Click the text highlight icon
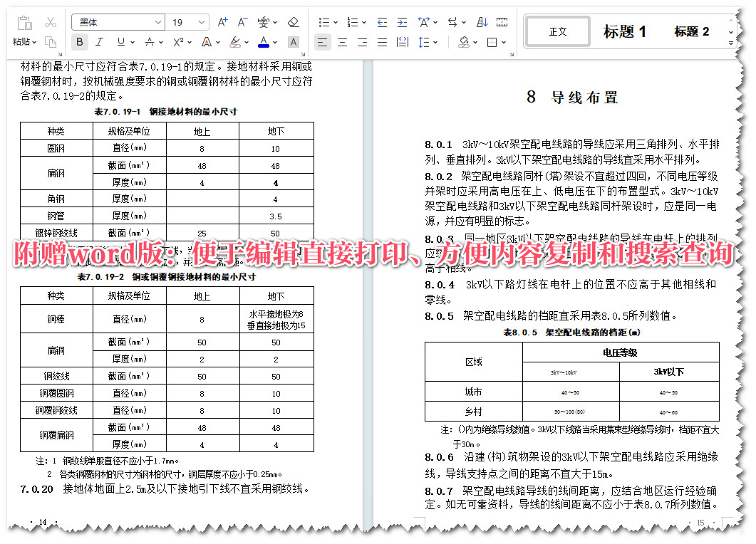The height and width of the screenshot is (544, 756). (x=236, y=41)
